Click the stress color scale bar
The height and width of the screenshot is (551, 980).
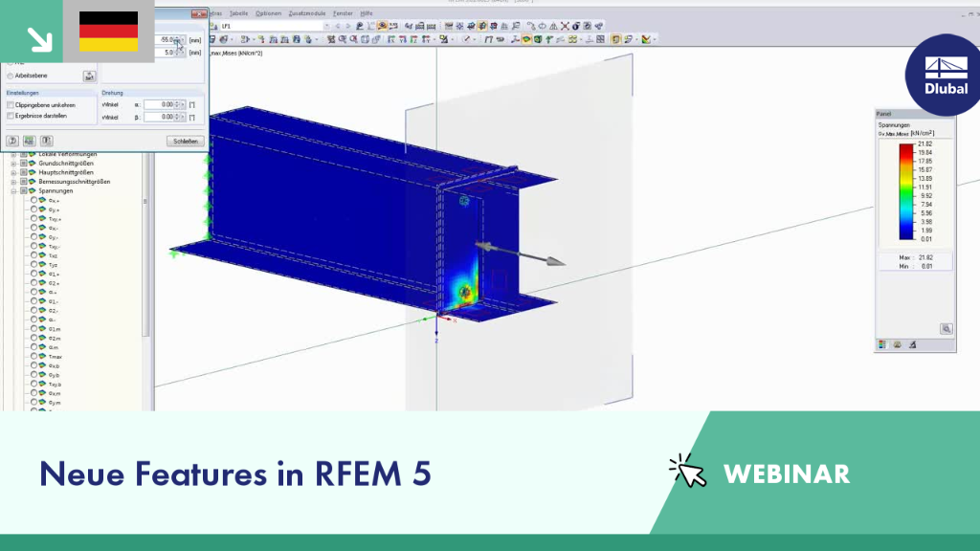point(905,191)
